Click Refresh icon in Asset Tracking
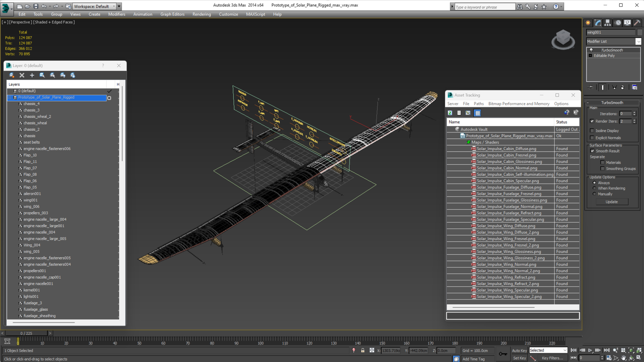Viewport: 644px width, 362px height. click(x=450, y=113)
